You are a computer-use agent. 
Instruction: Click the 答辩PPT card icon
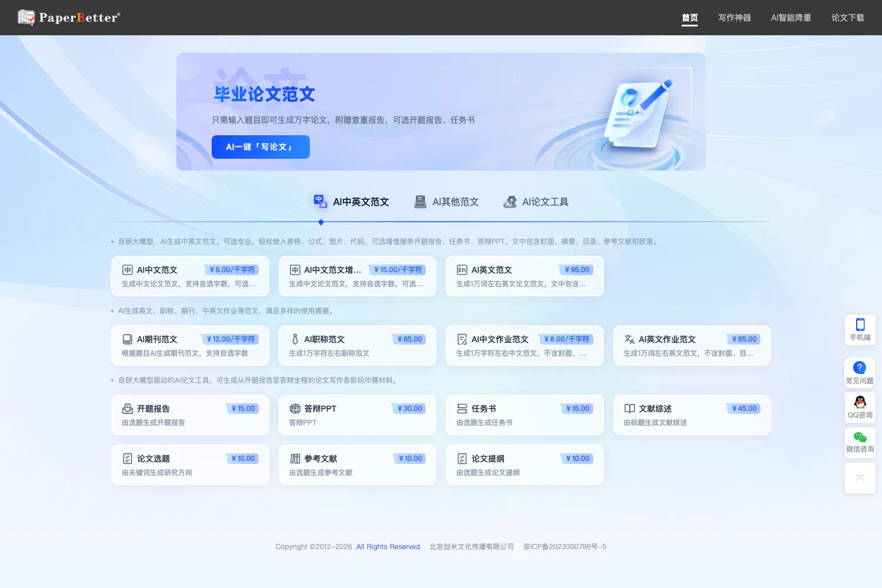tap(295, 409)
